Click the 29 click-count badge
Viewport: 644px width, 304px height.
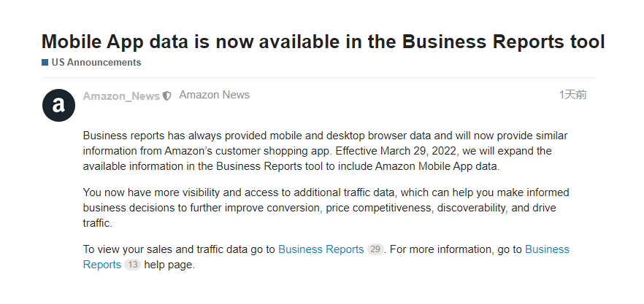coord(375,249)
